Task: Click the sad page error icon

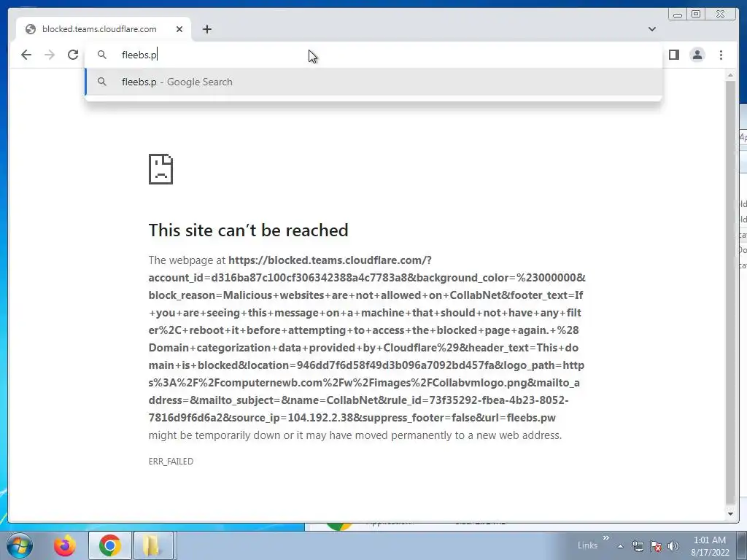Action: (160, 169)
